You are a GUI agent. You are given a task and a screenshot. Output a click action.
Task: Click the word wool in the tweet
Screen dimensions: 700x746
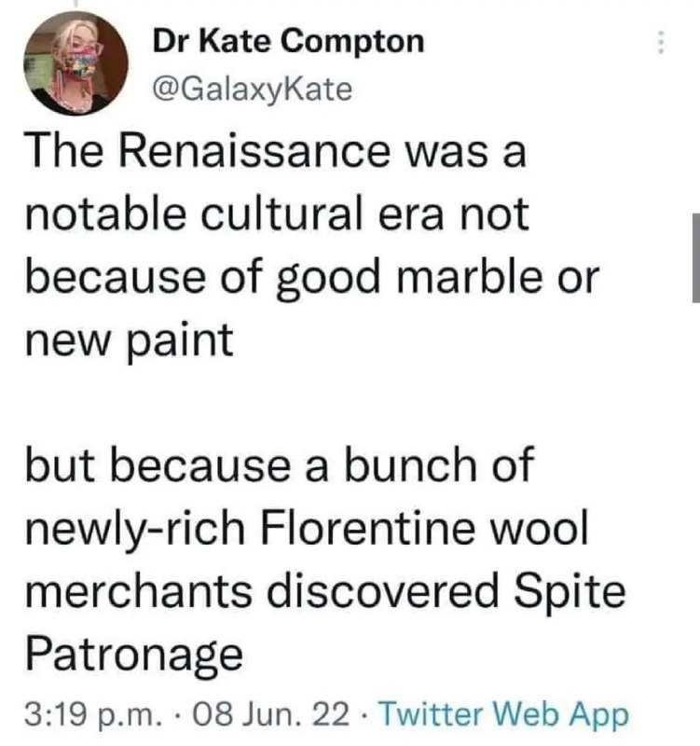click(540, 528)
